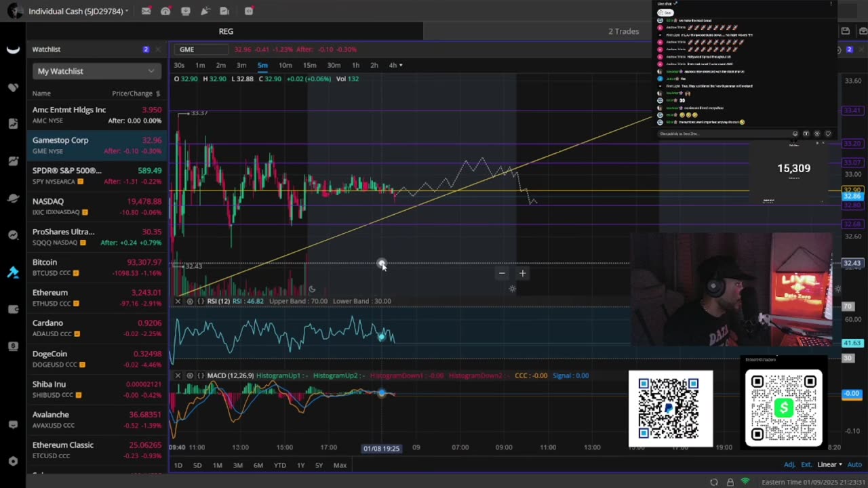Expand the Individual Cash account dropdown
Screen dimensions: 868x488
coord(127,12)
